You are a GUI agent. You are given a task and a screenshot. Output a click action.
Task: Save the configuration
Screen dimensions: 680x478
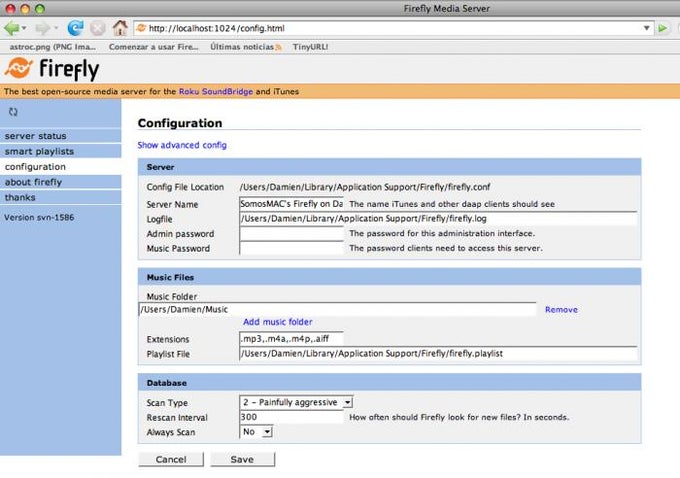coord(242,459)
